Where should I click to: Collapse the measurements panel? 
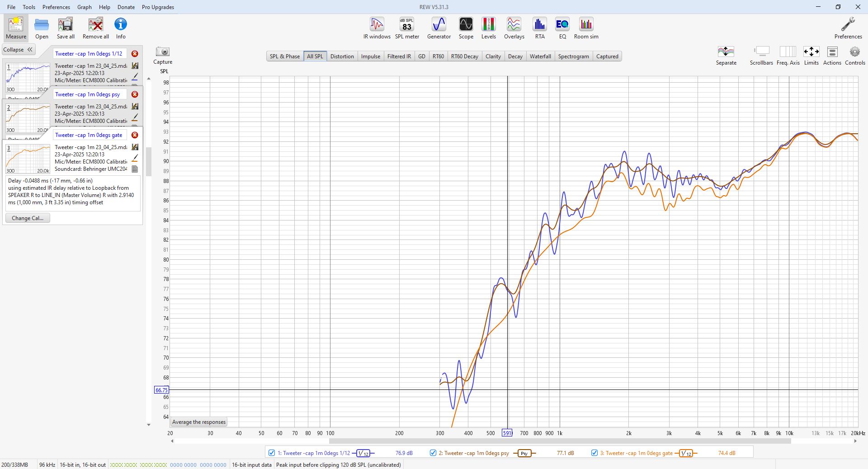(x=19, y=50)
